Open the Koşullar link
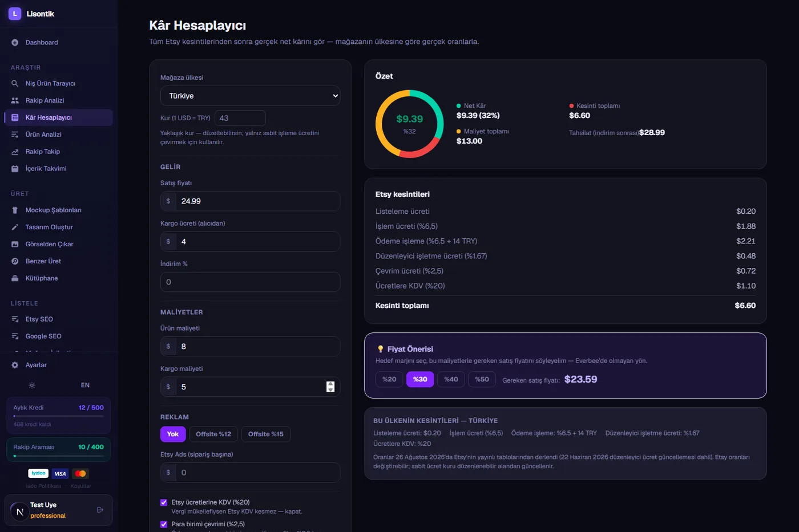The image size is (799, 532). (80, 486)
